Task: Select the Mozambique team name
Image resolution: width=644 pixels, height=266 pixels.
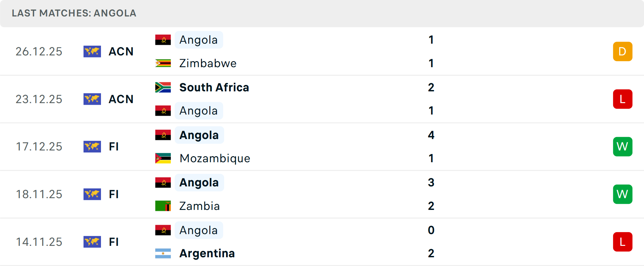Action: pos(215,158)
